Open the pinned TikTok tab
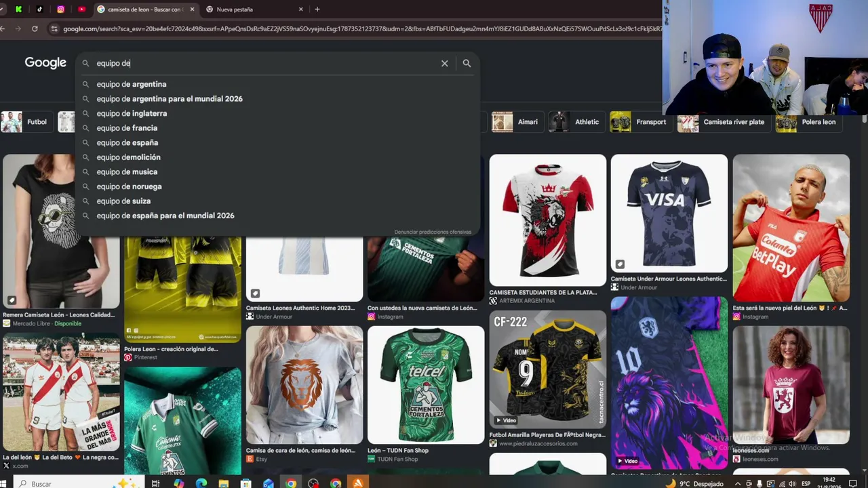Screen dimensions: 868x488 pyautogui.click(x=39, y=9)
